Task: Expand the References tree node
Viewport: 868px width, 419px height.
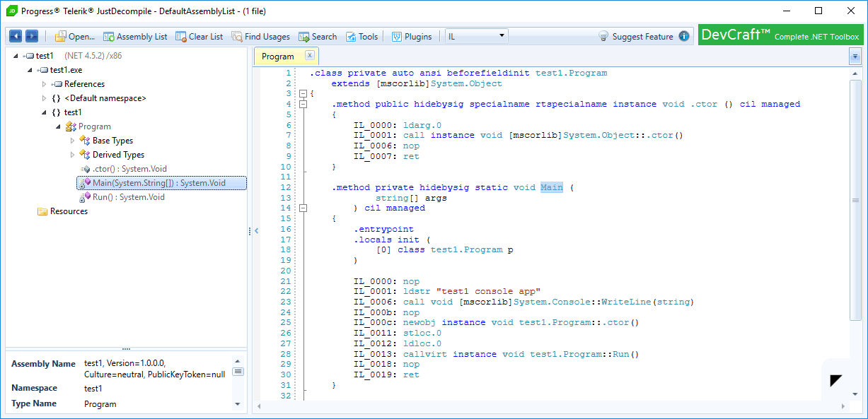Action: coord(44,84)
